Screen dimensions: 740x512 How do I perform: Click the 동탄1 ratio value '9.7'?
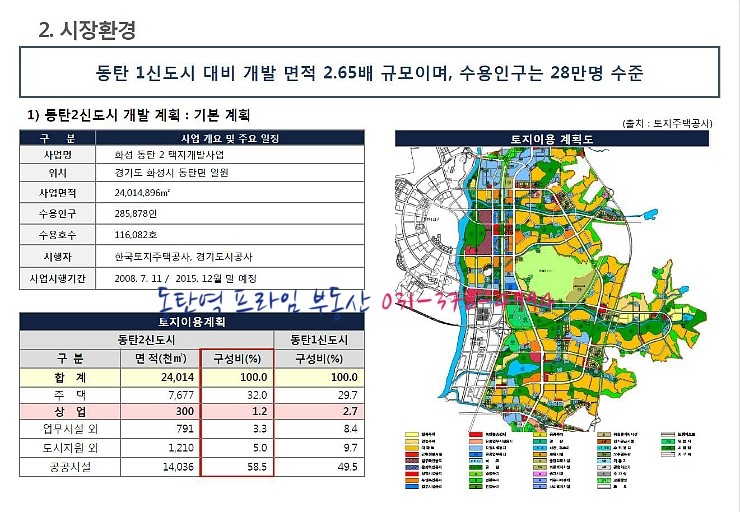(x=350, y=448)
